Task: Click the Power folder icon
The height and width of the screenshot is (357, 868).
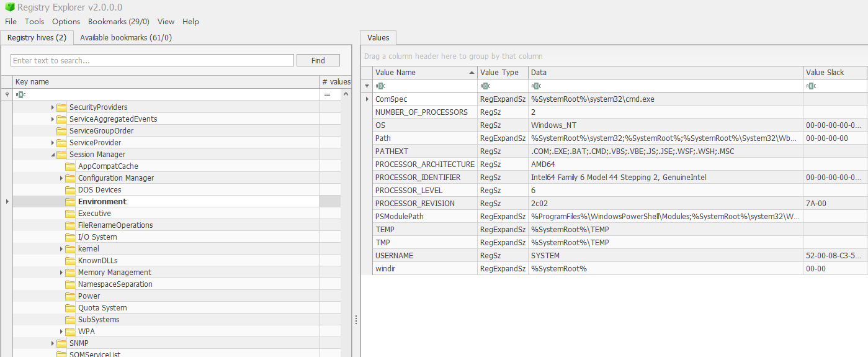Action: 70,296
